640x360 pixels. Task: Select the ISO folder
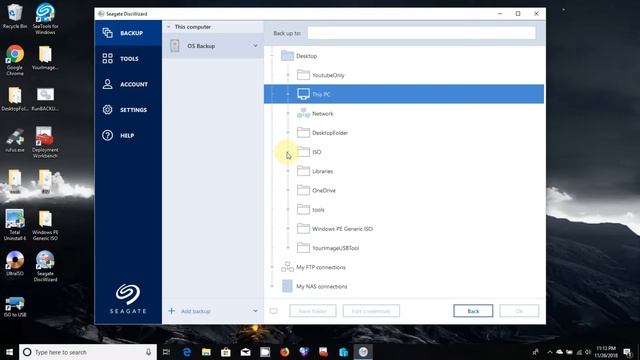[317, 152]
